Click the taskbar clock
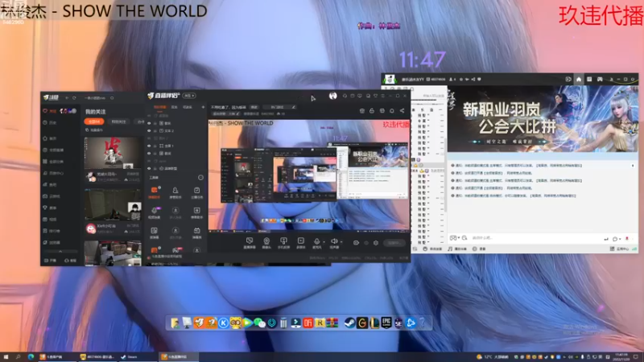The height and width of the screenshot is (362, 644). 621,356
